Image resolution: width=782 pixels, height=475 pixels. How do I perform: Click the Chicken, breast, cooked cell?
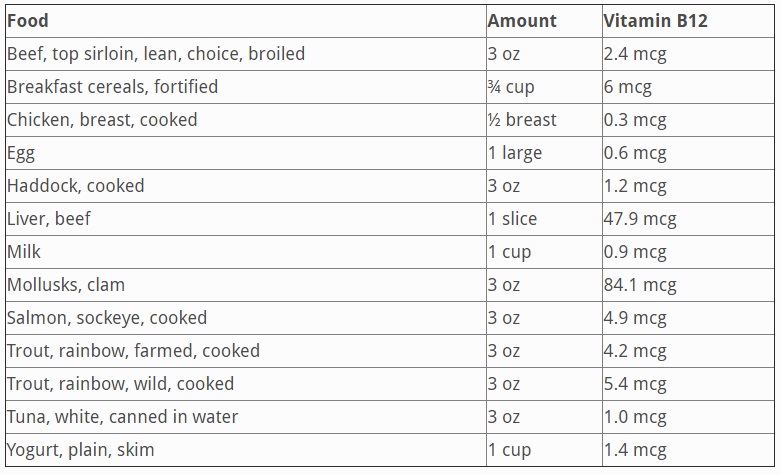102,120
